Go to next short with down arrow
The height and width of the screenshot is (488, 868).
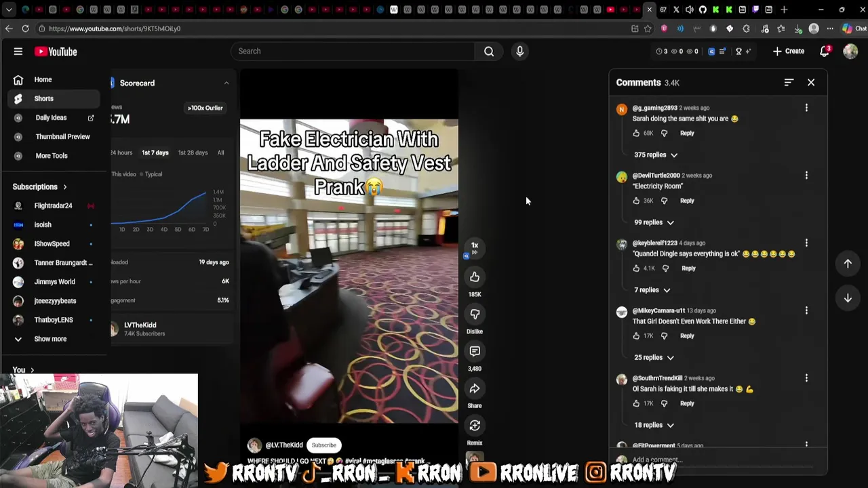[x=848, y=298]
